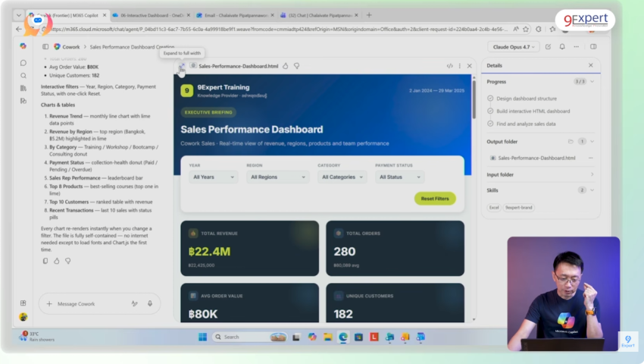The image size is (644, 364).
Task: Open the preview pane's more options menu
Action: coord(460,66)
